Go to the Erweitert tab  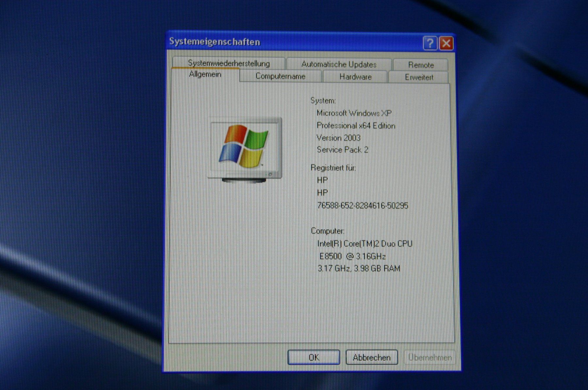pos(419,77)
